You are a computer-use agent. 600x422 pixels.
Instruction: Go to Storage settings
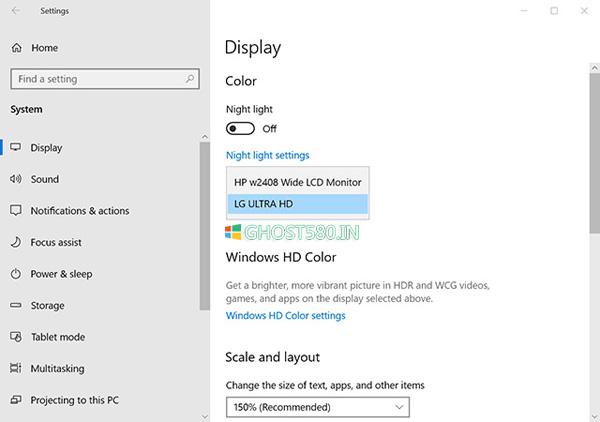[47, 306]
